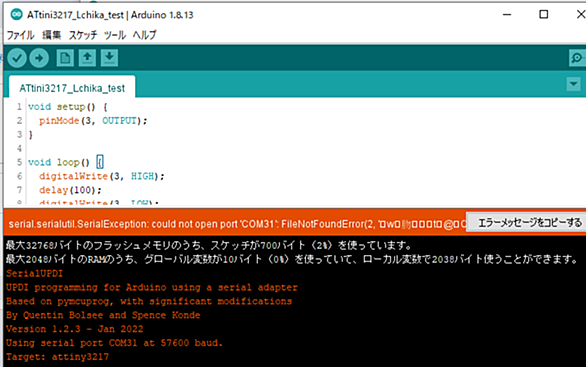The height and width of the screenshot is (367, 586).
Task: Maximize the Arduino window
Action: [x=543, y=15]
